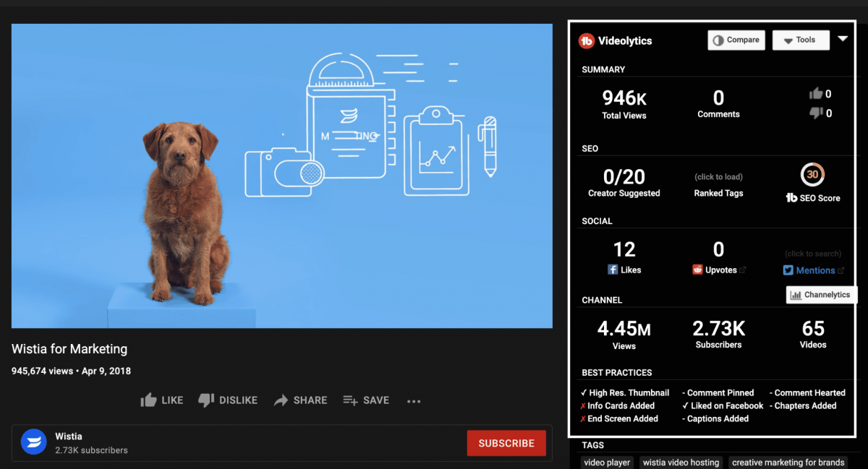Click the thumbs-up Like icon below video

point(149,400)
